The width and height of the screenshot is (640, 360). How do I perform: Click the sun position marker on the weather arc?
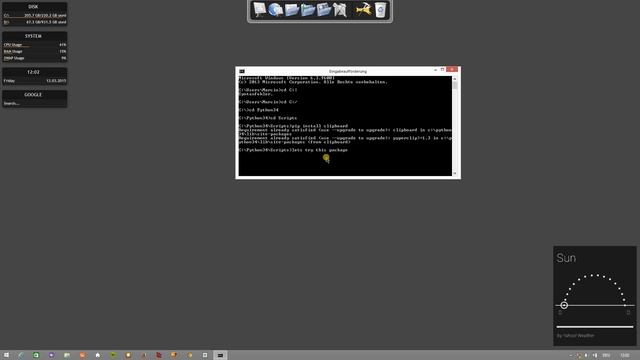(564, 305)
